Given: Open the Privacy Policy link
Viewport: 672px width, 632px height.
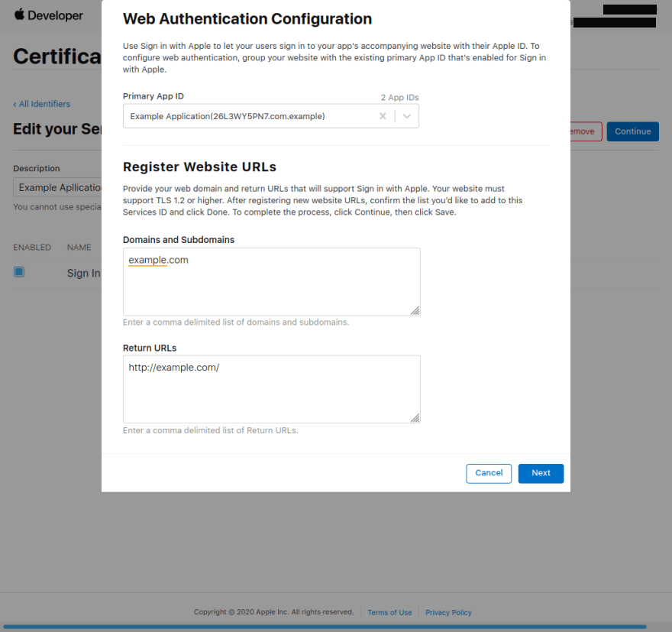Looking at the screenshot, I should pos(448,612).
